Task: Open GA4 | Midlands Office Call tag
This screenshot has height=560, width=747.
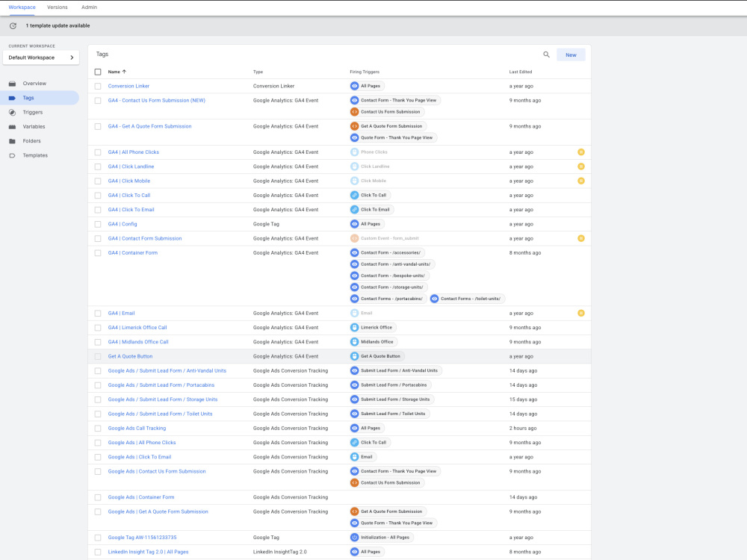Action: click(x=138, y=342)
